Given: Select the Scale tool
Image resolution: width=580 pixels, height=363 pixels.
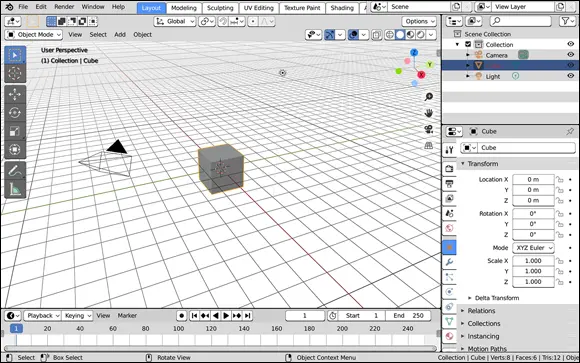Looking at the screenshot, I should point(15,131).
